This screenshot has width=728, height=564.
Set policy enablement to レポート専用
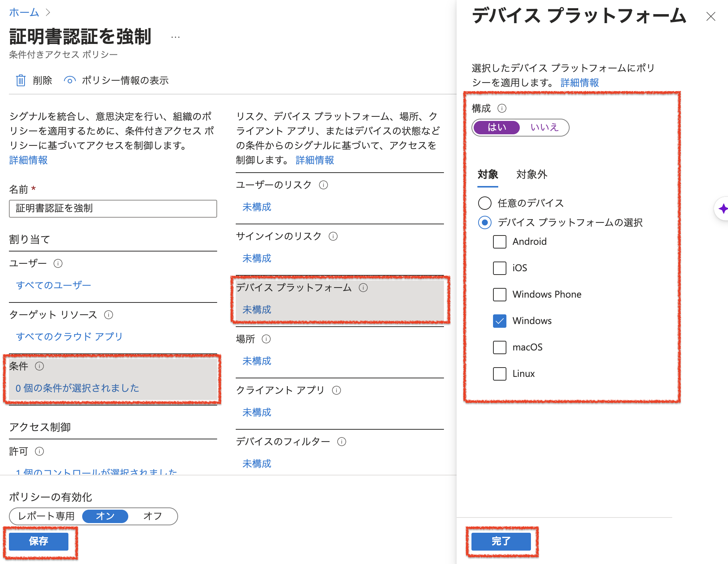tap(46, 516)
